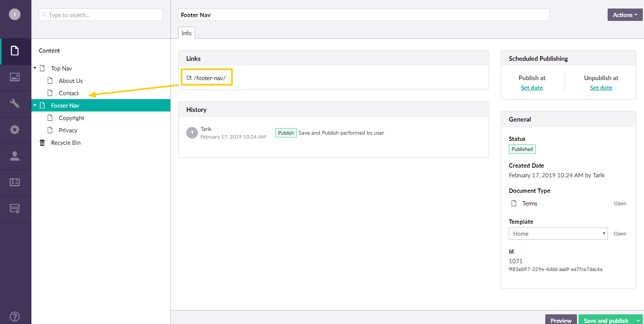
Task: Open the Developer gear icon
Action: [x=15, y=130]
